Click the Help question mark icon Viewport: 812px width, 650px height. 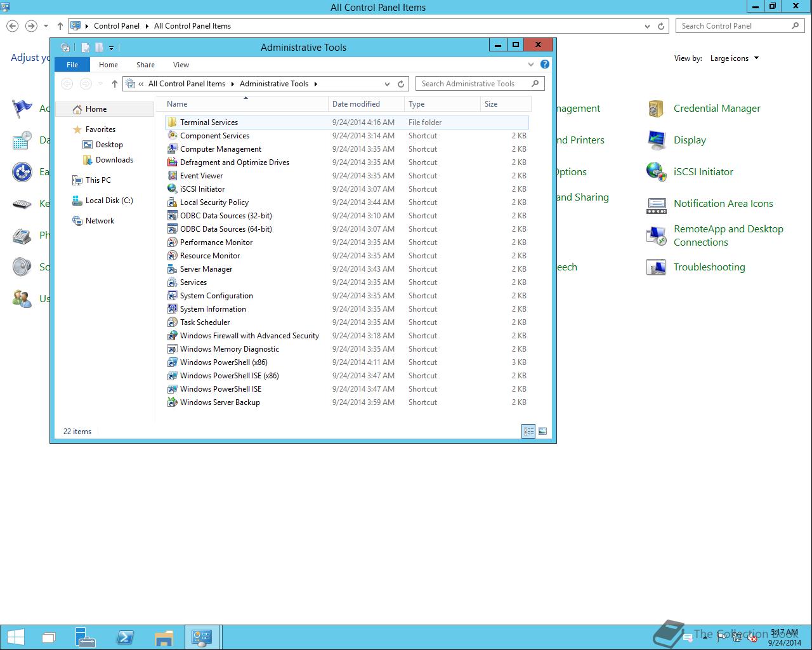tap(544, 64)
